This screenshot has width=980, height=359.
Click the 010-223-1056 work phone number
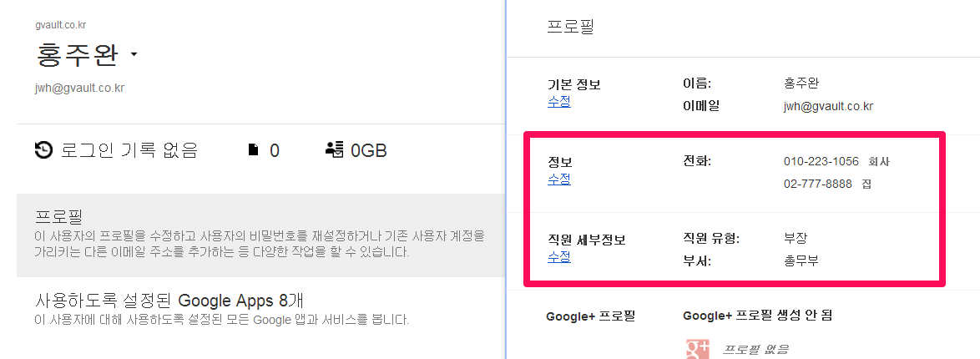(821, 161)
